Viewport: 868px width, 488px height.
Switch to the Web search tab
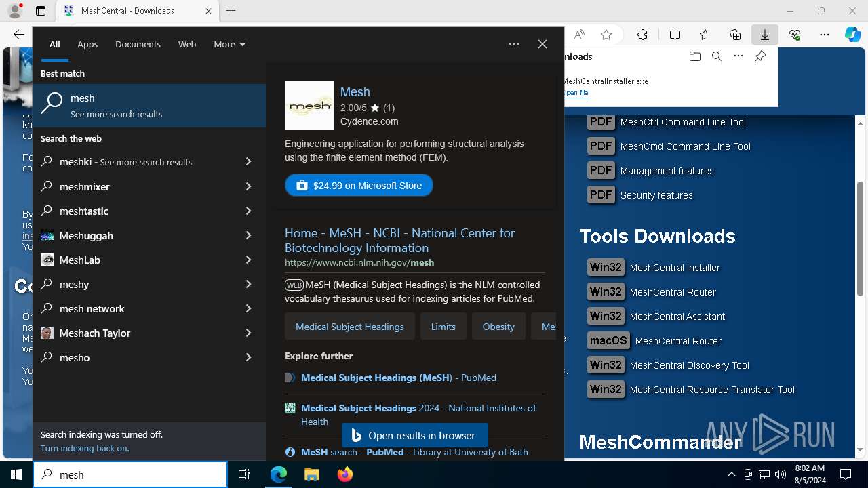[x=187, y=44]
